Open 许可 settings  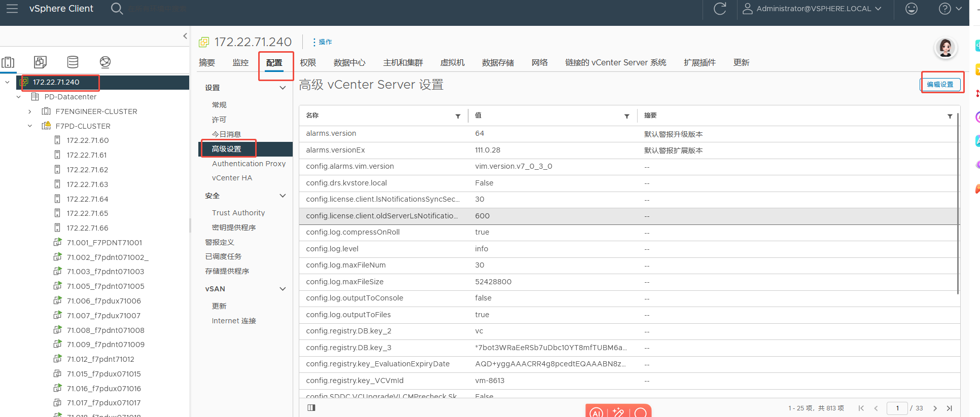click(x=219, y=120)
